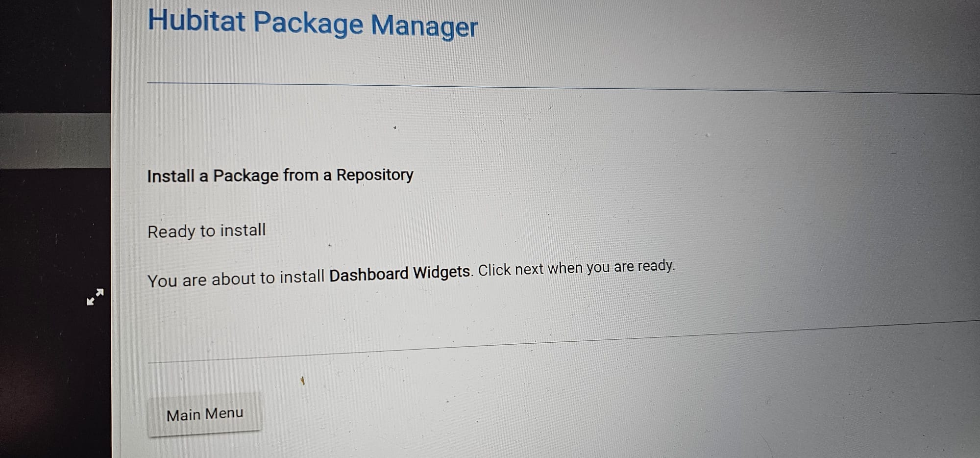980x458 pixels.
Task: Click the dark sidebar area above the gray row
Action: pyautogui.click(x=55, y=56)
